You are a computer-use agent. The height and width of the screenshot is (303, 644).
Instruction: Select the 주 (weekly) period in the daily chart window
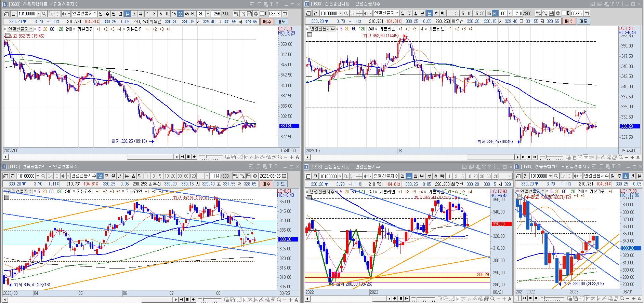[x=106, y=176]
